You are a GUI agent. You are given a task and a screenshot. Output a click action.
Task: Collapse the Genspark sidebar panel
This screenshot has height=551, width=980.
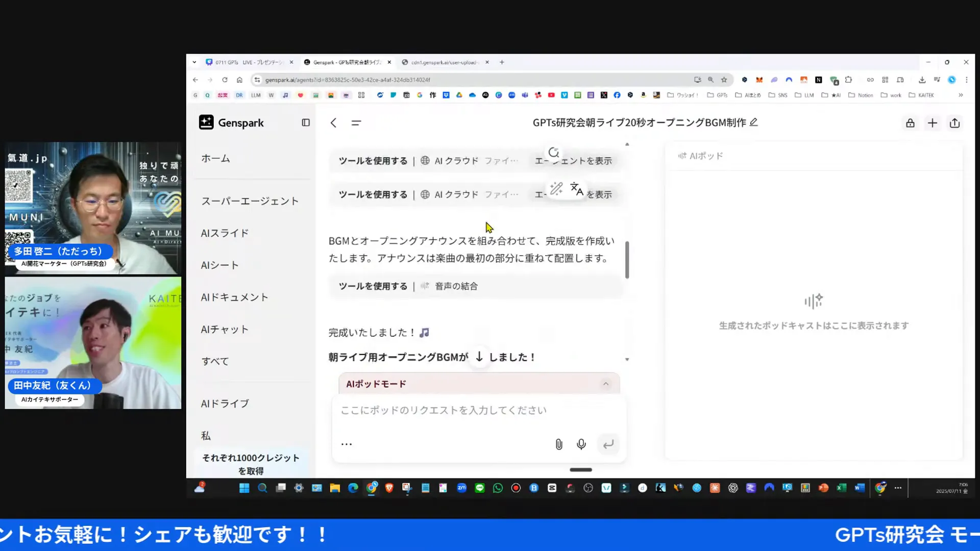pyautogui.click(x=306, y=122)
